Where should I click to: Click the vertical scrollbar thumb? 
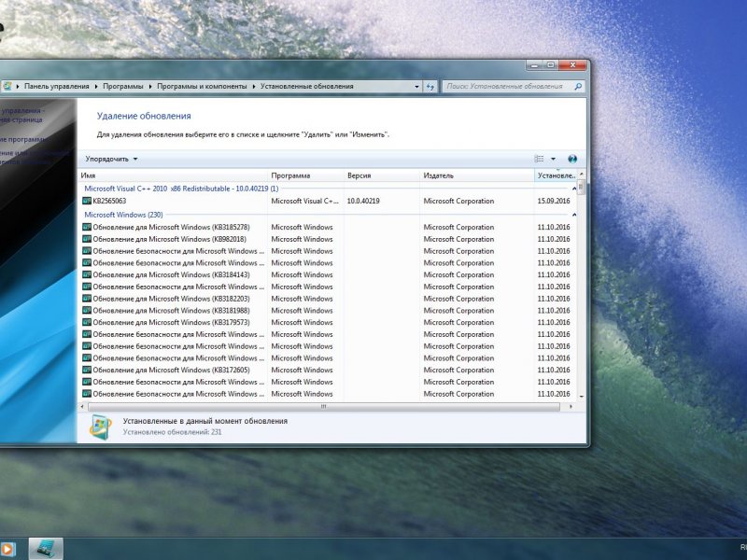coord(581,187)
